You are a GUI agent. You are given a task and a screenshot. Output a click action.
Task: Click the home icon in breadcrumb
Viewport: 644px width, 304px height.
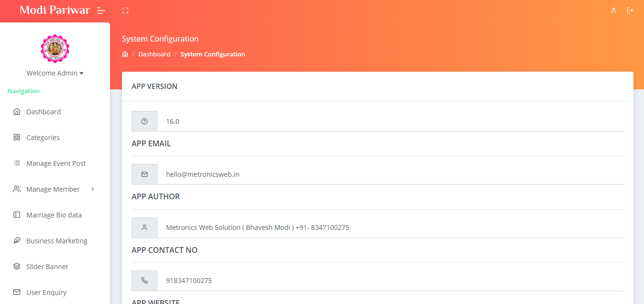coord(125,54)
